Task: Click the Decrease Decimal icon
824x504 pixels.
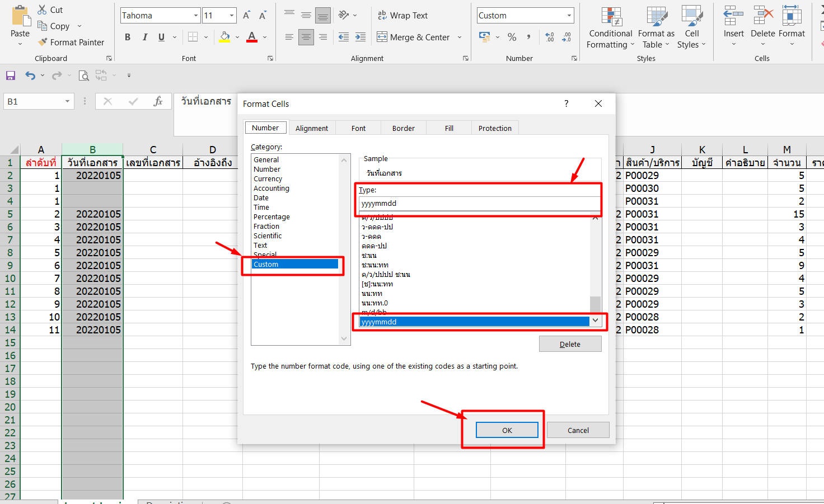Action: coord(566,37)
